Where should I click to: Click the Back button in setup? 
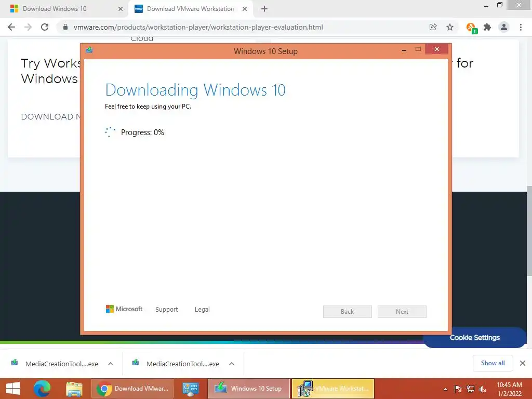[x=348, y=312]
